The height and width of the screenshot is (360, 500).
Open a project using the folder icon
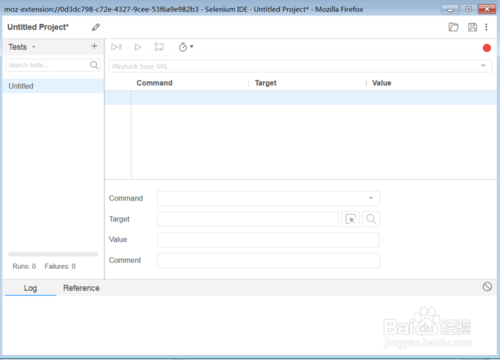(x=453, y=27)
